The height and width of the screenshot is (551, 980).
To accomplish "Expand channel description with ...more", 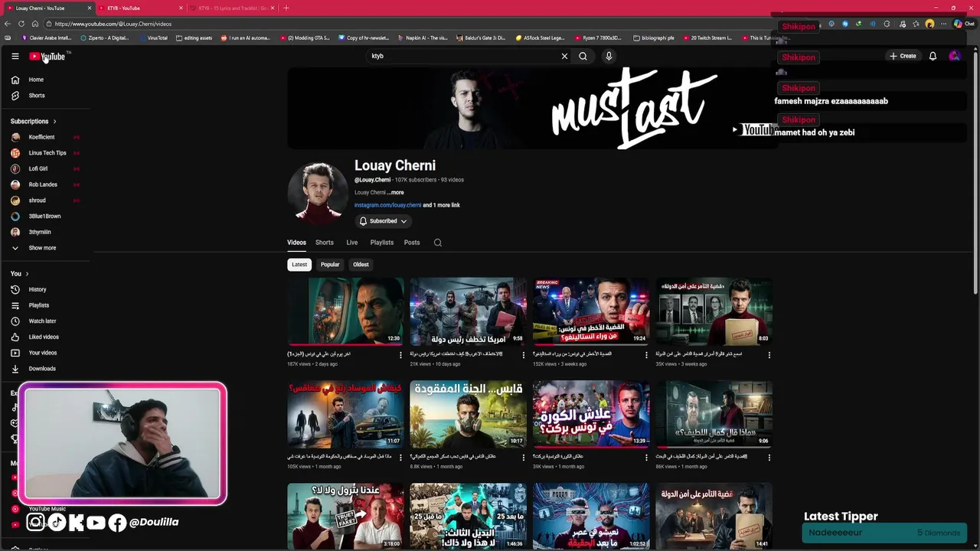I will [395, 193].
